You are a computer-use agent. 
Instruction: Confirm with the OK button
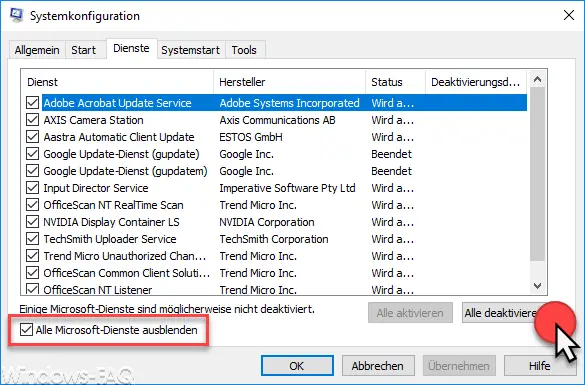click(x=297, y=366)
